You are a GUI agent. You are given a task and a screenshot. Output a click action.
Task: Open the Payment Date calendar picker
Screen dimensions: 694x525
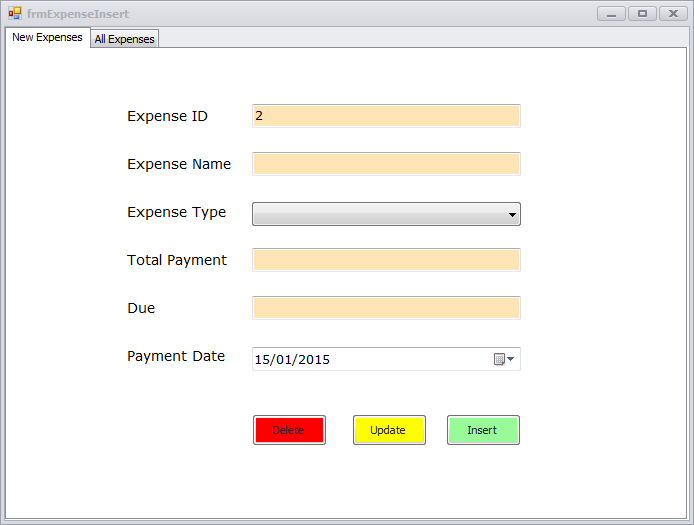(504, 359)
